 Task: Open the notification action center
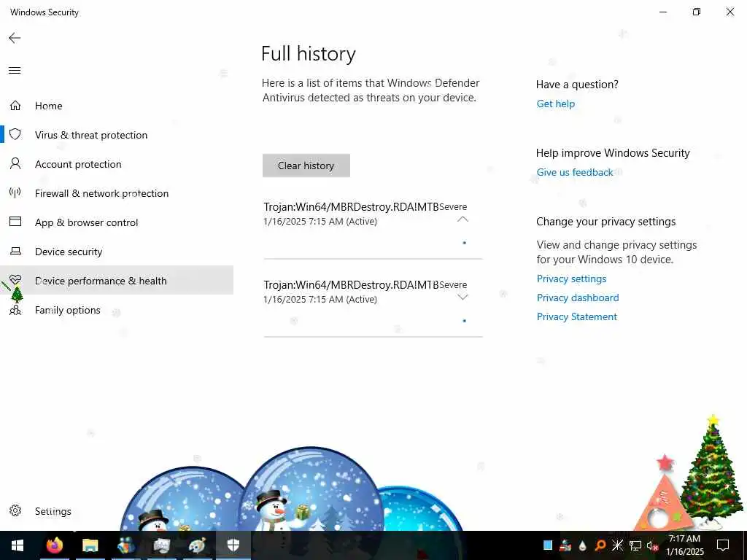723,545
